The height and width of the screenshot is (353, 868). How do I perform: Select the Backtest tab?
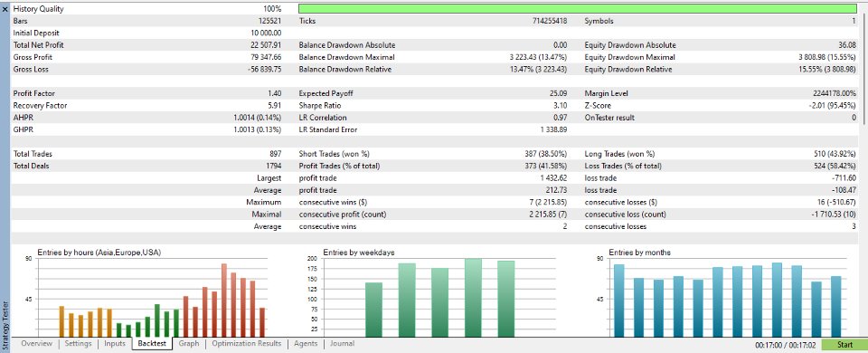click(x=152, y=344)
